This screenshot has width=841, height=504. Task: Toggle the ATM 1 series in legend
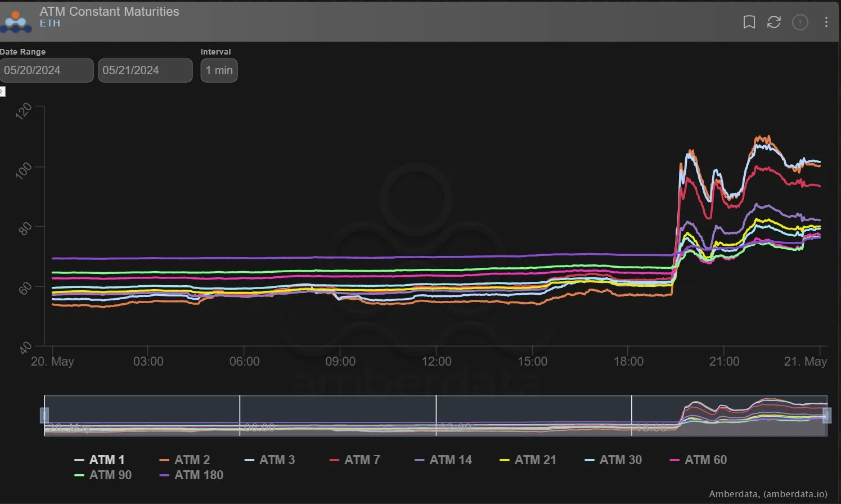click(99, 460)
